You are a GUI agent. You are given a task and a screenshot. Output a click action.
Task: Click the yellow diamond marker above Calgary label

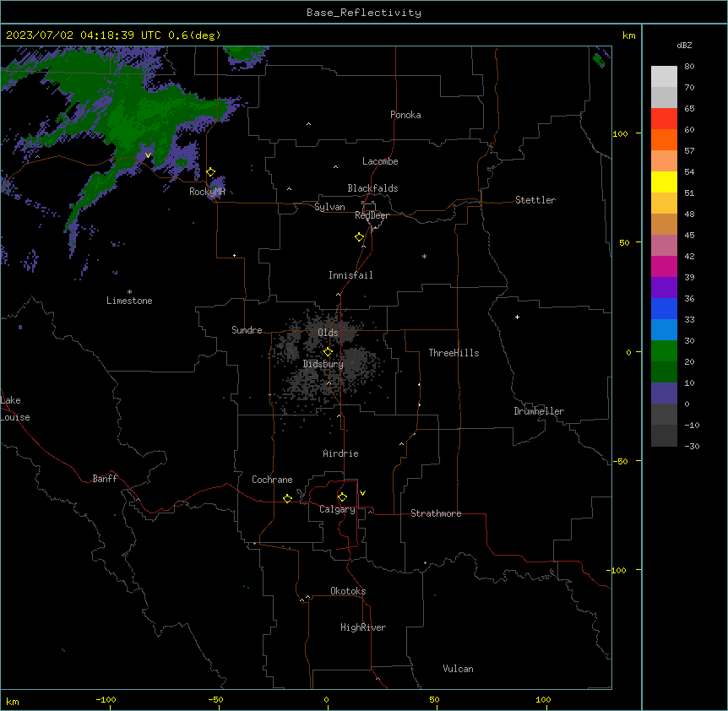click(342, 497)
